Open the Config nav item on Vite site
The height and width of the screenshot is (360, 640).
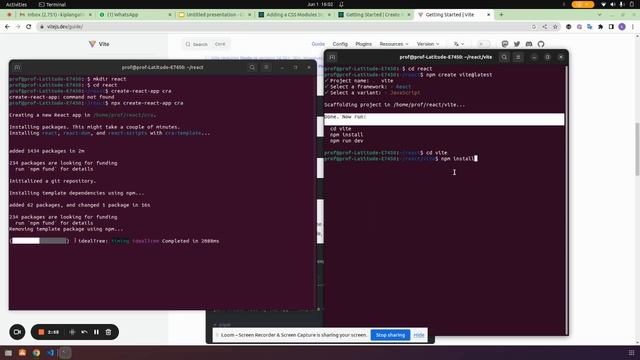point(340,44)
